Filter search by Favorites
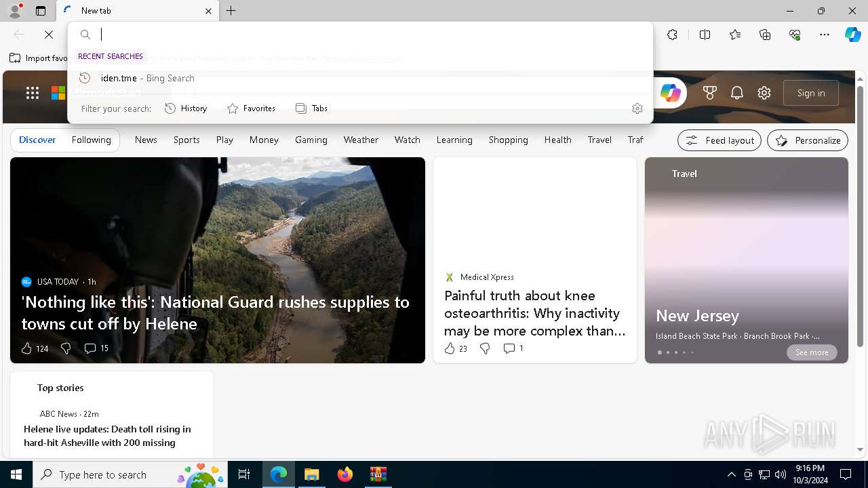Image resolution: width=868 pixels, height=488 pixels. pyautogui.click(x=251, y=108)
